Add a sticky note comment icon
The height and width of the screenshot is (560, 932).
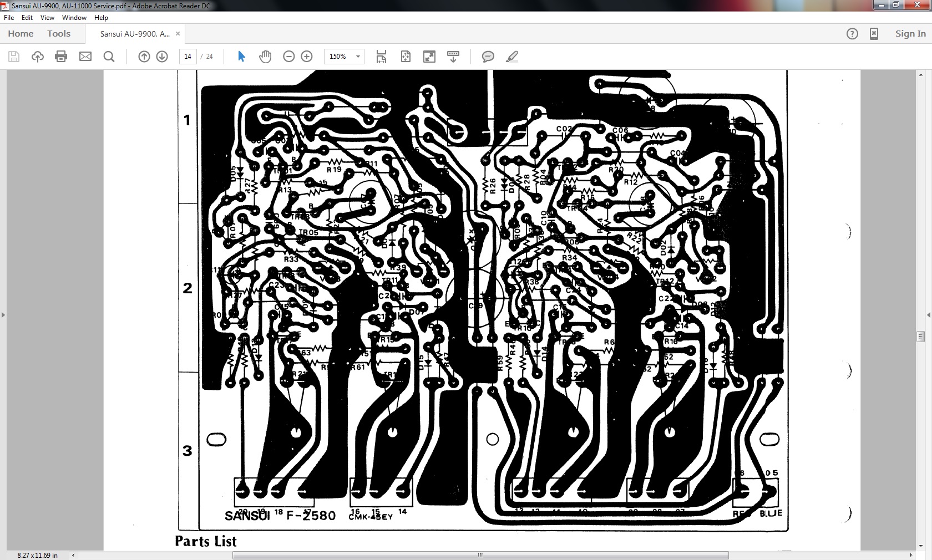click(488, 57)
